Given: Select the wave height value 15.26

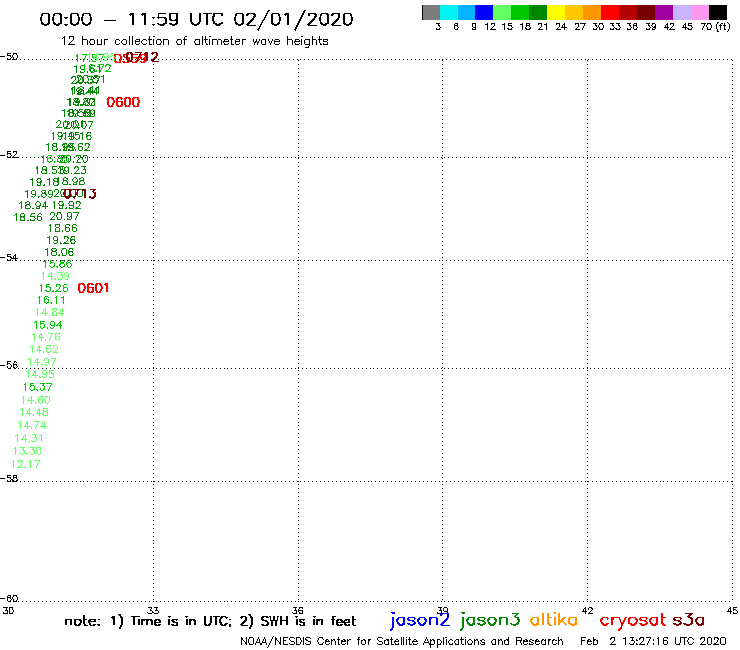Looking at the screenshot, I should pyautogui.click(x=54, y=288).
